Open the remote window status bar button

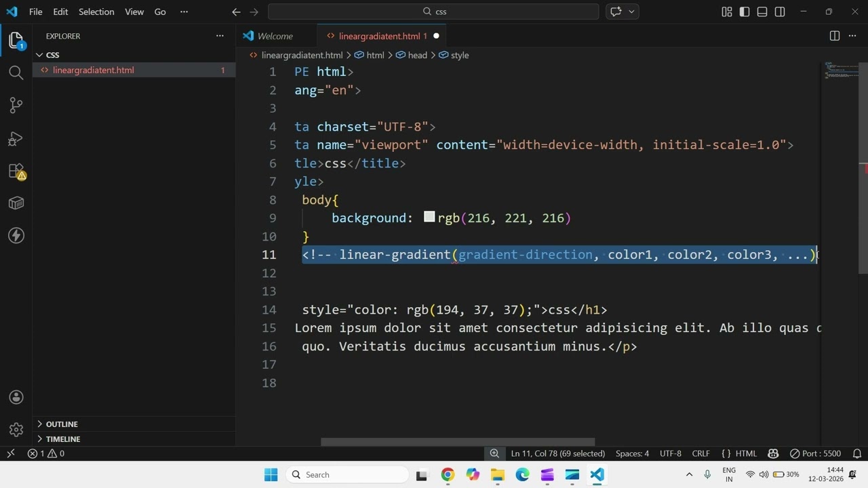11,453
